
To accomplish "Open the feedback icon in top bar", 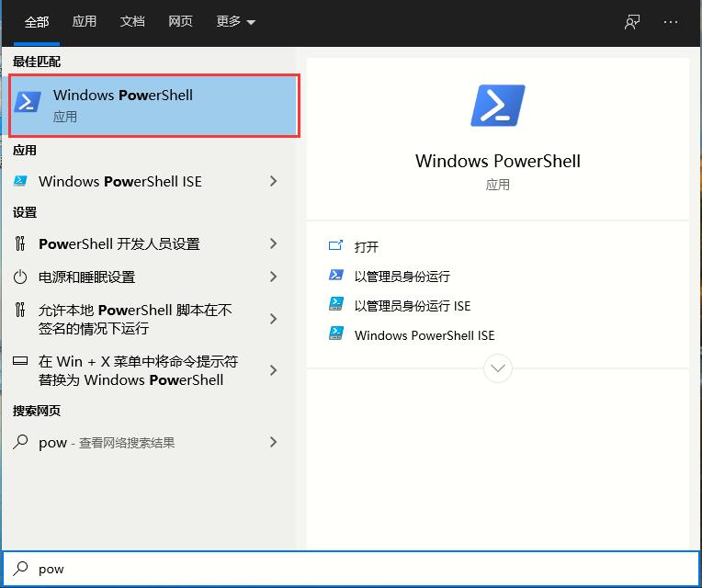I will (632, 22).
